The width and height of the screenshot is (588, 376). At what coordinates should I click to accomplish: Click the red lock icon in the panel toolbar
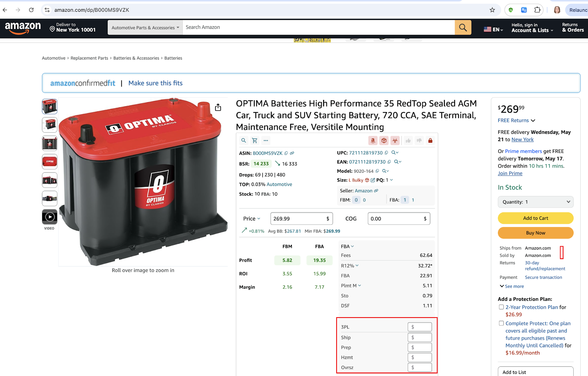[430, 140]
